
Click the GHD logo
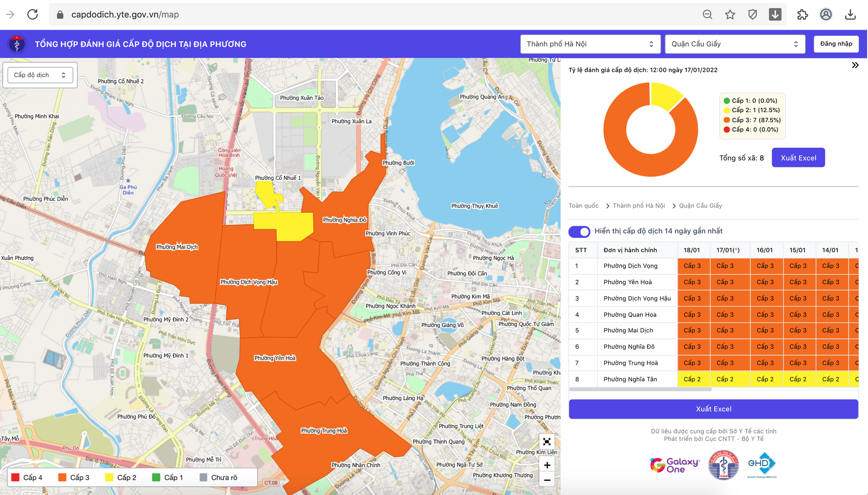pos(762,465)
